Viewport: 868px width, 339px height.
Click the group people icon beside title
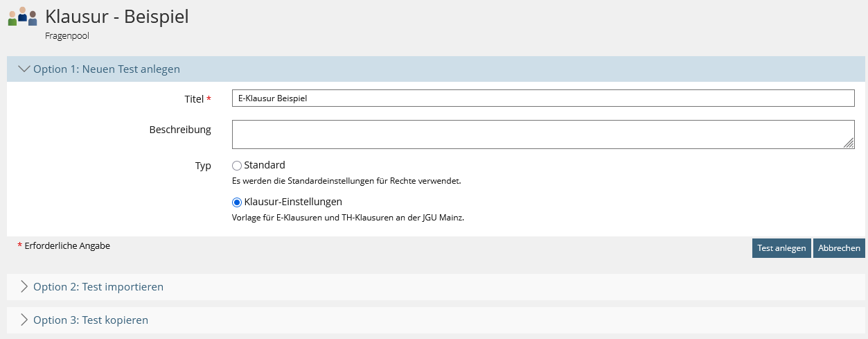pos(22,17)
